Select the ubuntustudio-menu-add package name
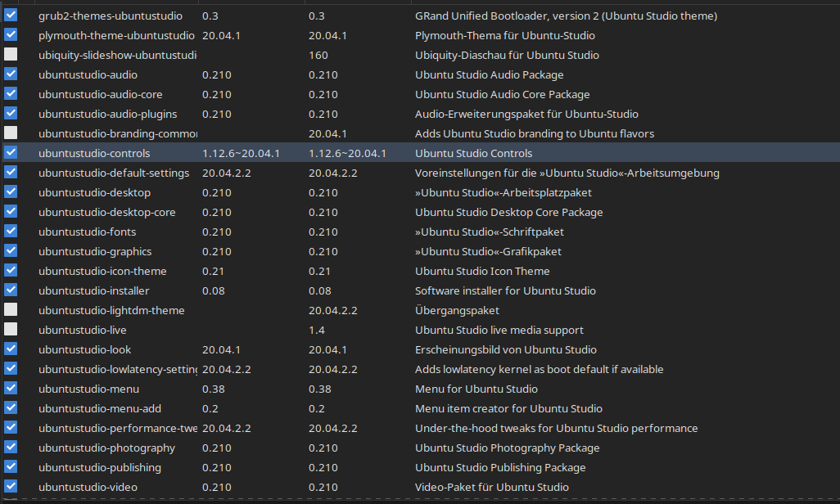Image resolution: width=840 pixels, height=504 pixels. (100, 408)
